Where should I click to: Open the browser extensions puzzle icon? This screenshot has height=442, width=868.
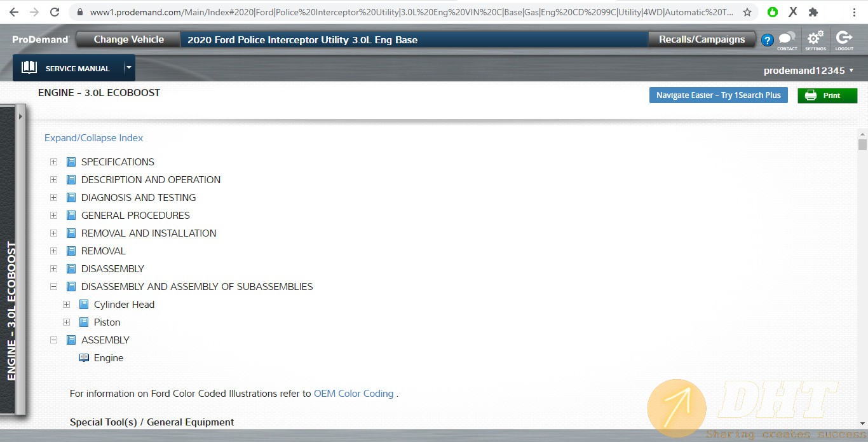coord(813,12)
